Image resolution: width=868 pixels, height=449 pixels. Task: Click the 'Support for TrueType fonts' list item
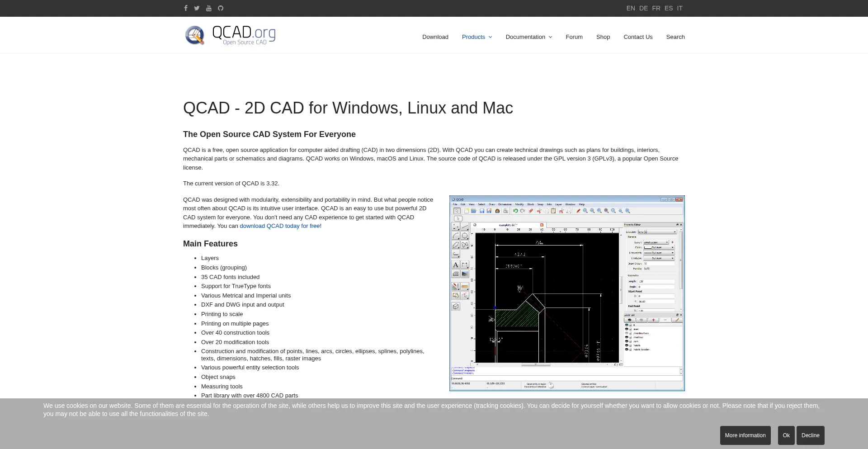(x=236, y=286)
